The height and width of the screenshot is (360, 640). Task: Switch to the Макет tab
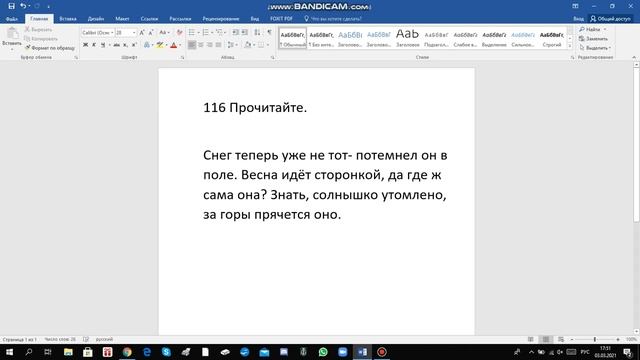coord(122,19)
